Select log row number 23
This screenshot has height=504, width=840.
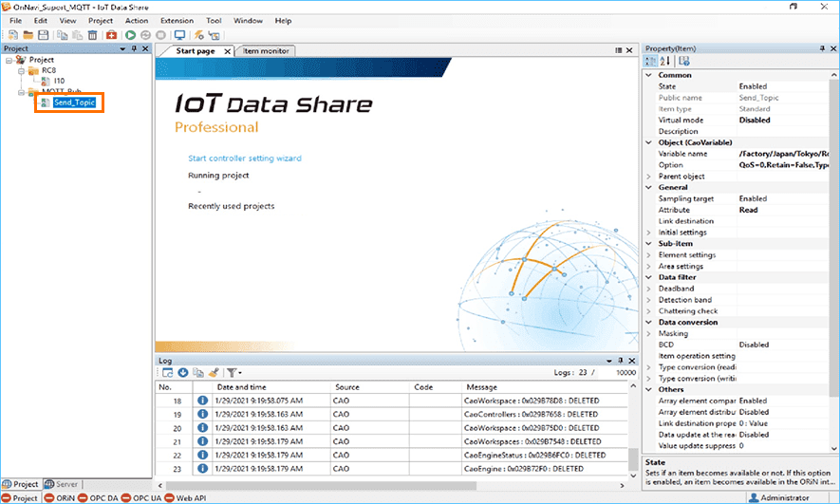391,469
